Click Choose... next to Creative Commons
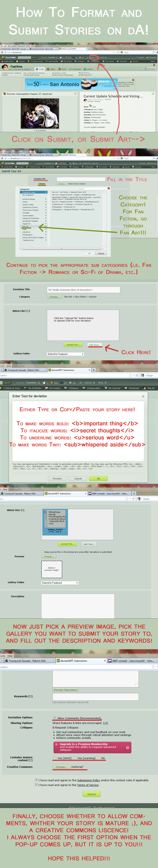The width and height of the screenshot is (158, 868). click(61, 767)
